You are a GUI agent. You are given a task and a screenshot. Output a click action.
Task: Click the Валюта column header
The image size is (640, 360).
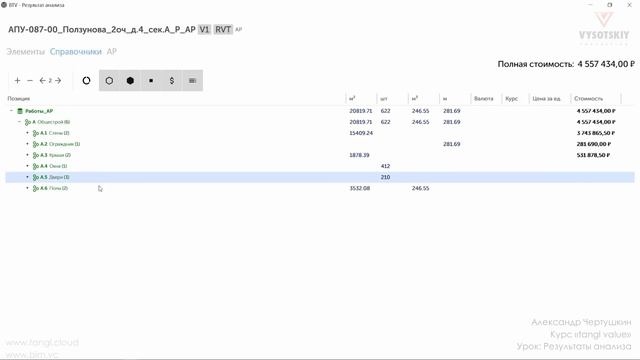[x=484, y=98]
